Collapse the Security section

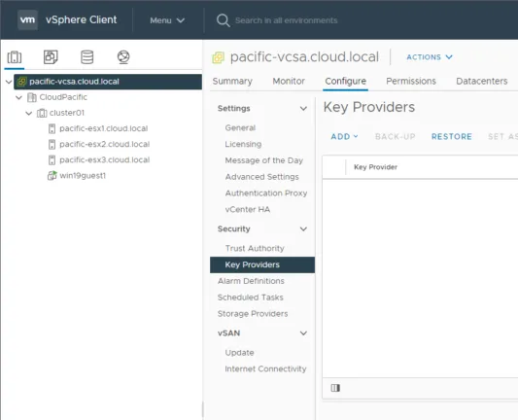pyautogui.click(x=303, y=229)
